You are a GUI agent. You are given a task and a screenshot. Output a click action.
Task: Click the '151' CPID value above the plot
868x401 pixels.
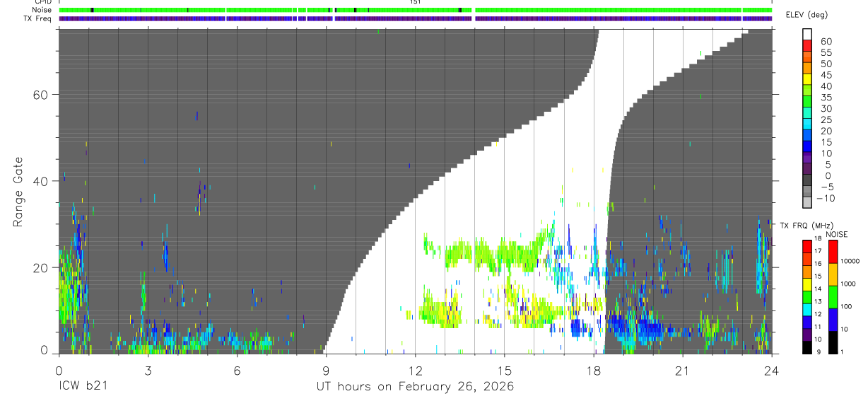(416, 2)
